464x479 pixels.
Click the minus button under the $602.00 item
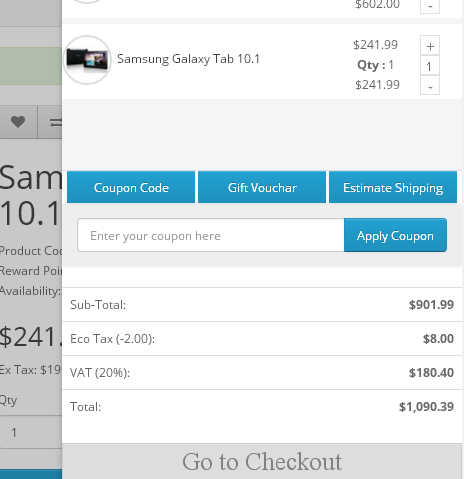(x=430, y=5)
